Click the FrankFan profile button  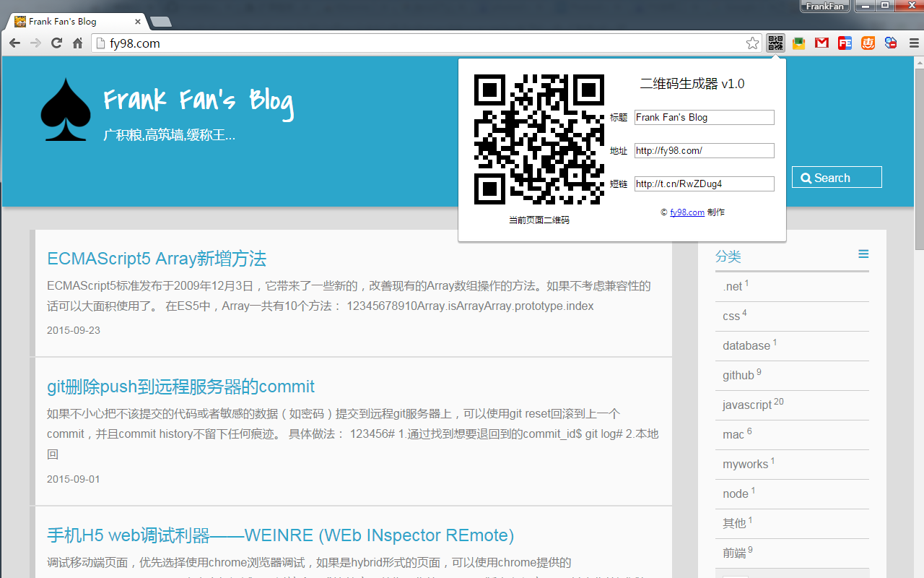pyautogui.click(x=824, y=7)
